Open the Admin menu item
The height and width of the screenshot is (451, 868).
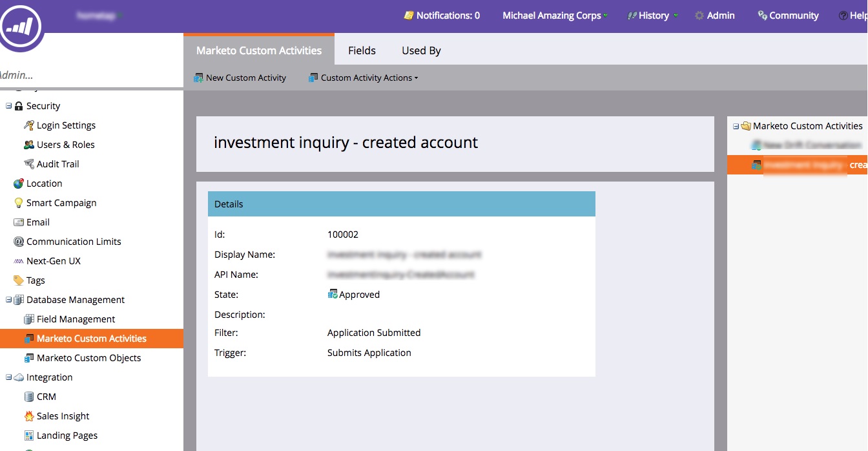tap(715, 16)
